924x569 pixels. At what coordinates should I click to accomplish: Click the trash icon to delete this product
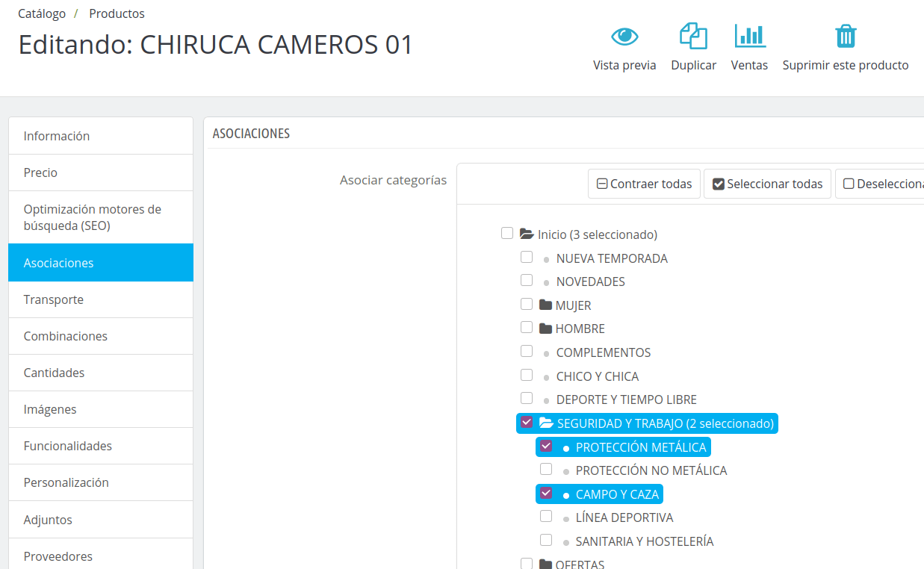pos(846,36)
